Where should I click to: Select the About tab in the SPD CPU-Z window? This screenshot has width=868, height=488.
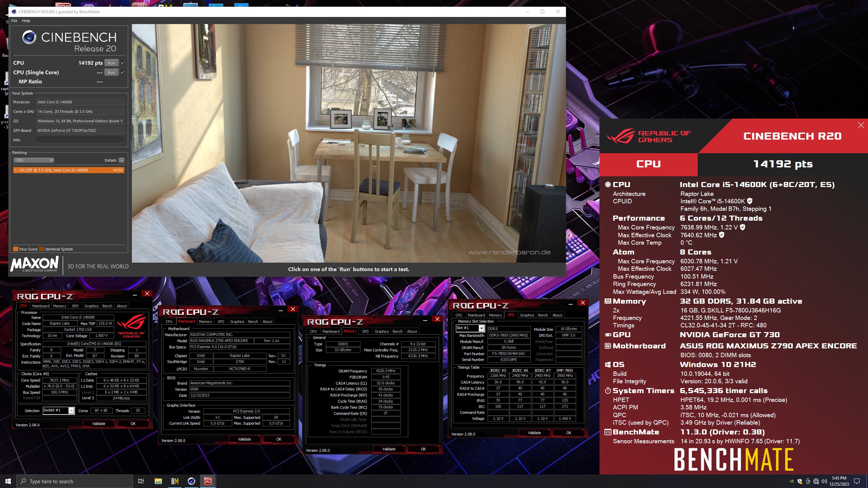pos(557,315)
